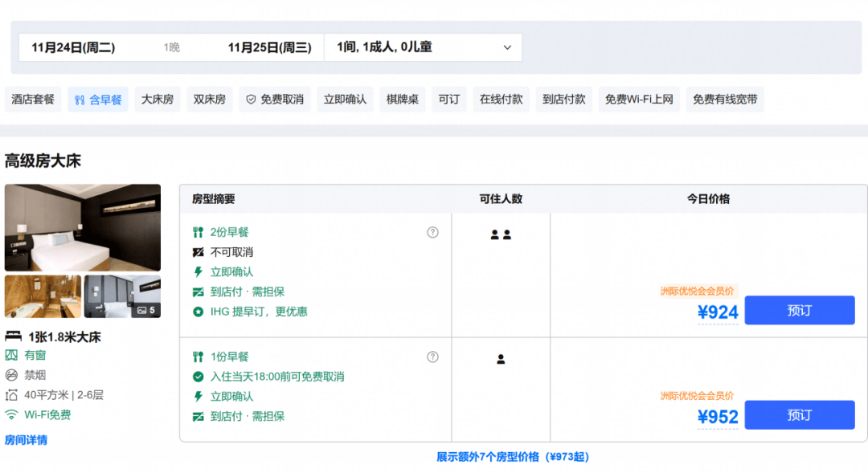Click 预订 for the ¥924 rate

tap(800, 310)
